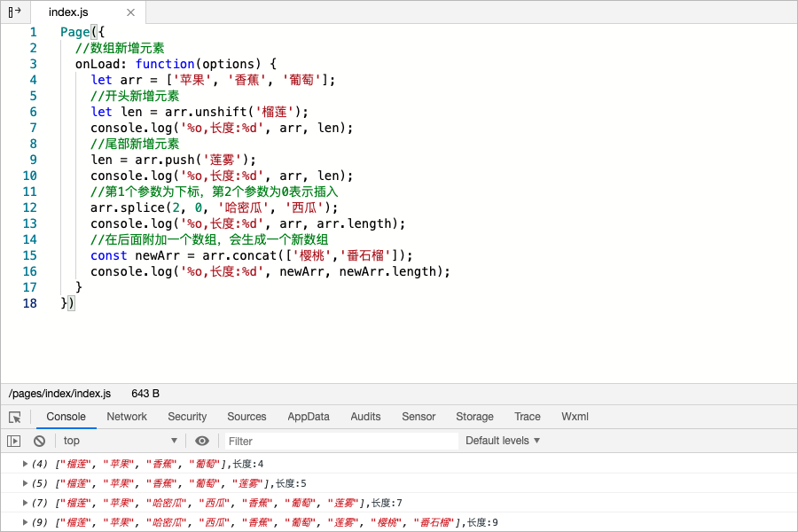Viewport: 798px width, 532px height.
Task: Switch to the Sensor tab
Action: [419, 417]
